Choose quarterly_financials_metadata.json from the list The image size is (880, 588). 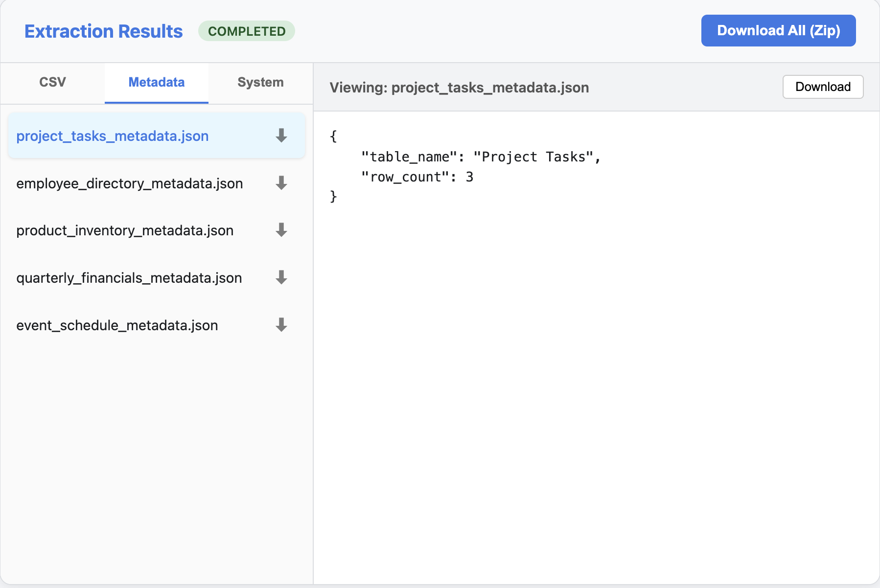(x=129, y=278)
